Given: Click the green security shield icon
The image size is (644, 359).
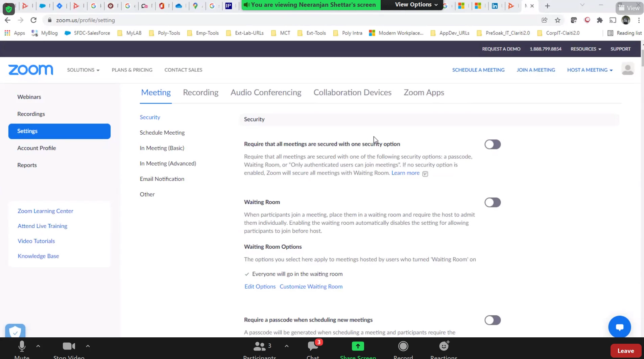Looking at the screenshot, I should [x=9, y=8].
